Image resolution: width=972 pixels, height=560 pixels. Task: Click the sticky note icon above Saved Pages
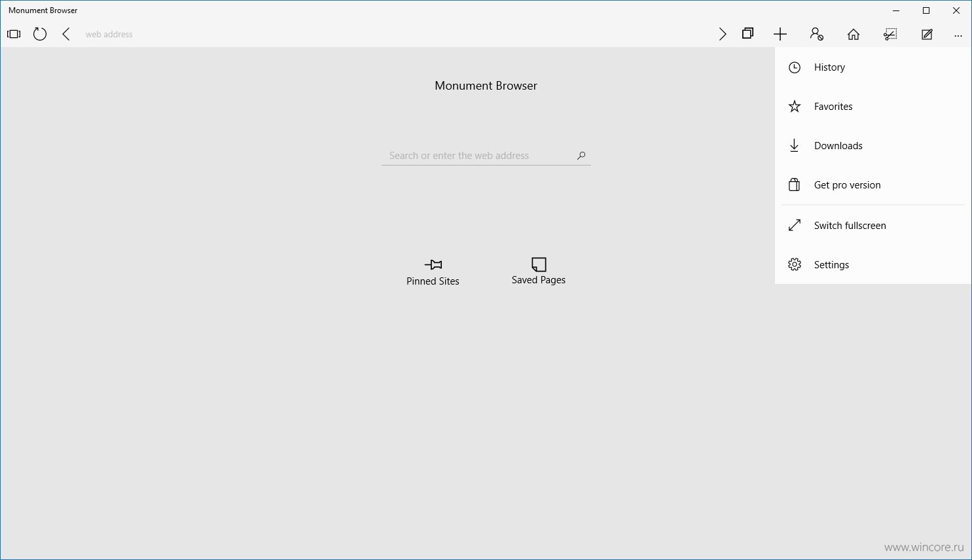(539, 264)
